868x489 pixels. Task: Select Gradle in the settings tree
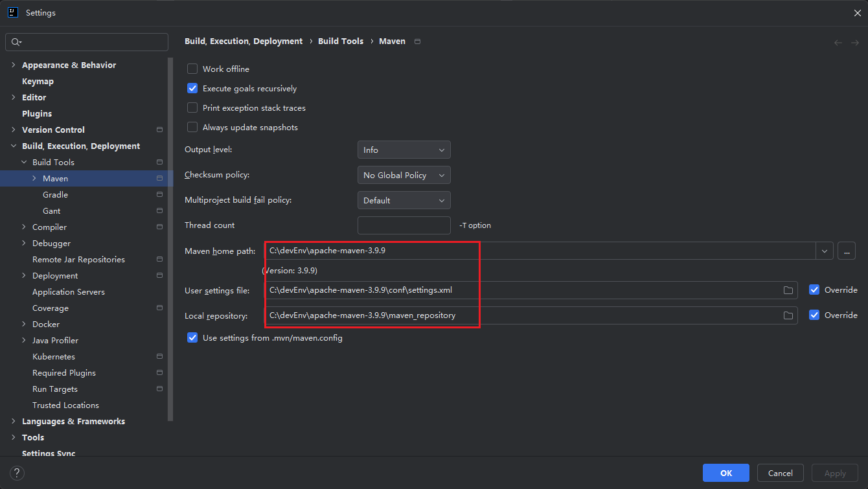click(x=55, y=195)
